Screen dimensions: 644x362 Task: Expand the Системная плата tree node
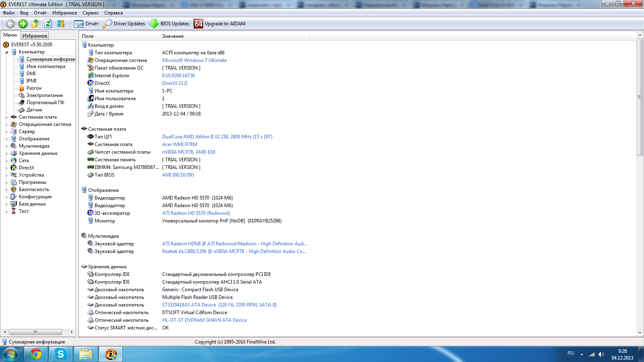point(6,117)
